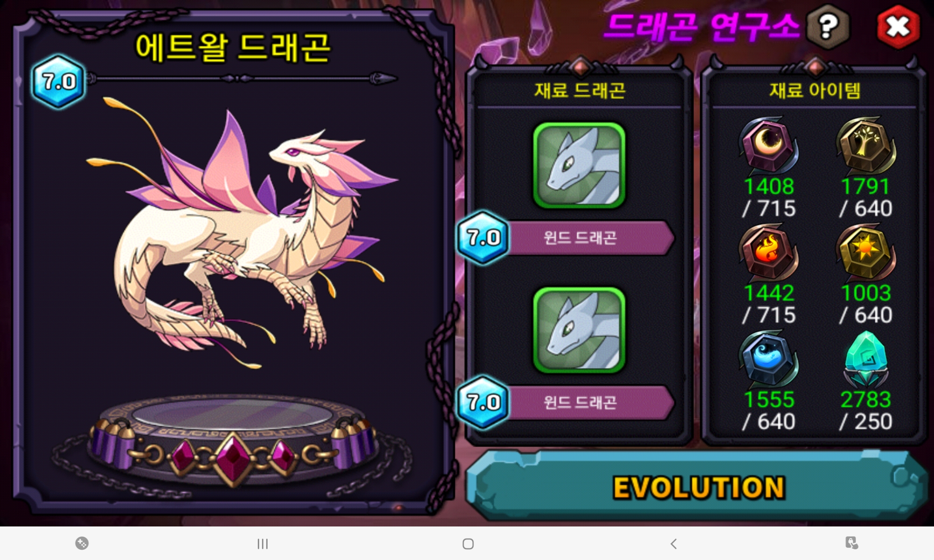Viewport: 934px width, 560px height.
Task: Tap the fire rune item with count 1442
Action: (768, 252)
